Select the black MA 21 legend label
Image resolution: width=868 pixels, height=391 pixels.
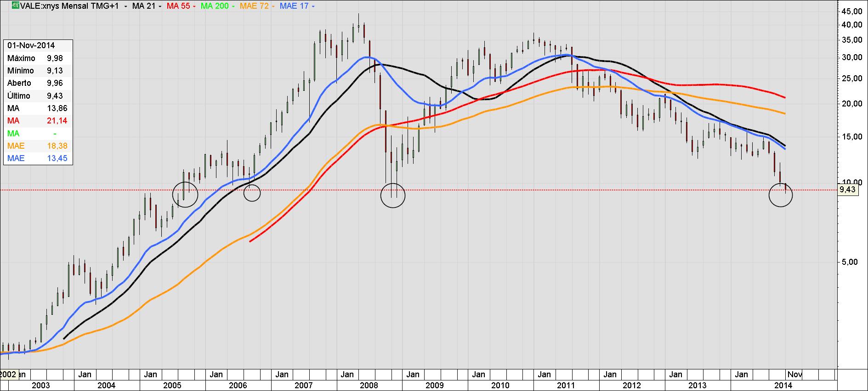143,6
